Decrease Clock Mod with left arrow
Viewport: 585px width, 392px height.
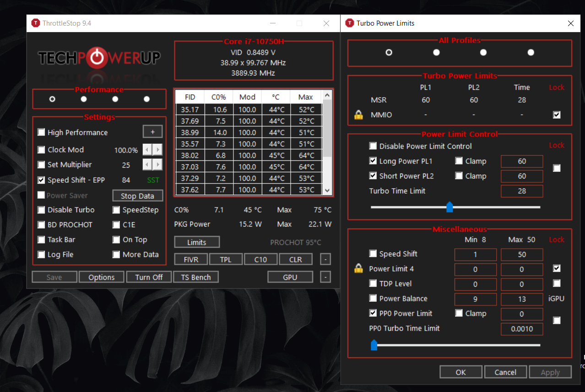click(x=147, y=150)
